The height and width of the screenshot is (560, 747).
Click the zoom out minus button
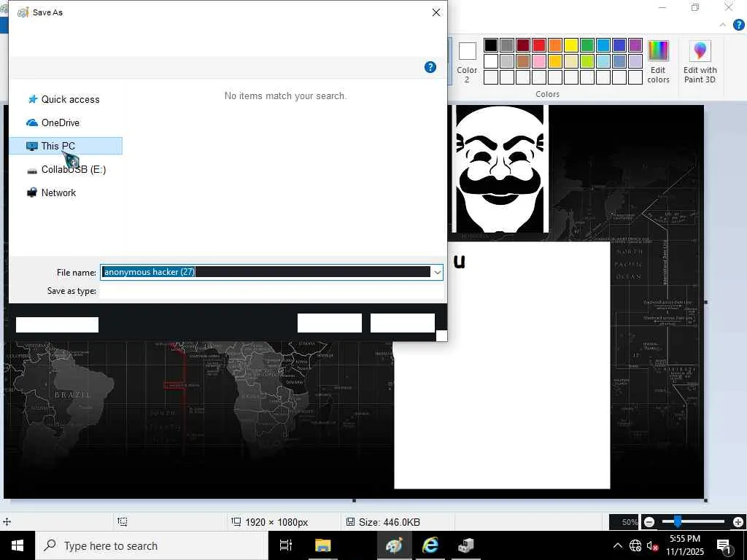(x=649, y=522)
